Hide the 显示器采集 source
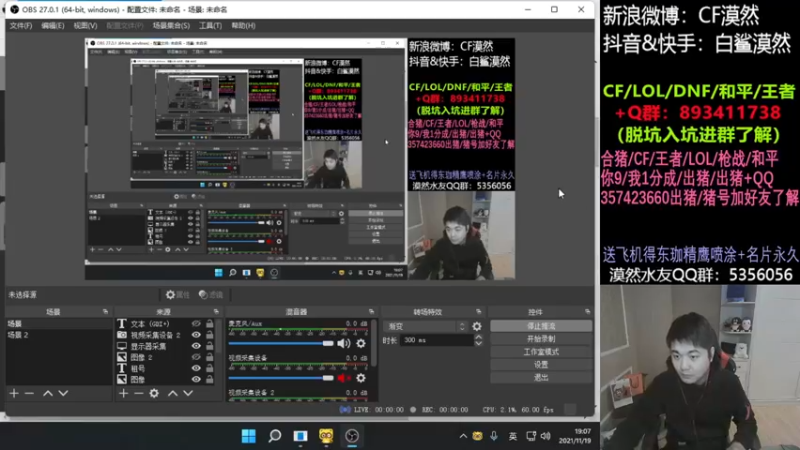 click(196, 346)
